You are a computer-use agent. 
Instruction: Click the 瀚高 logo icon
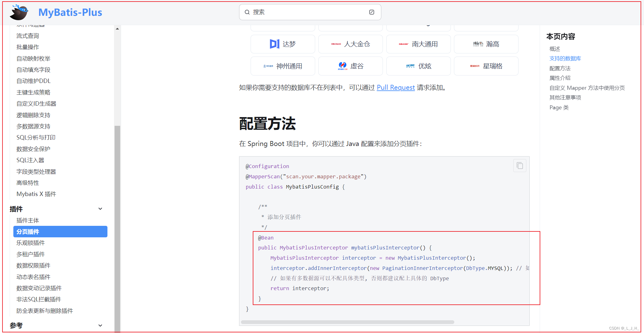coord(478,44)
